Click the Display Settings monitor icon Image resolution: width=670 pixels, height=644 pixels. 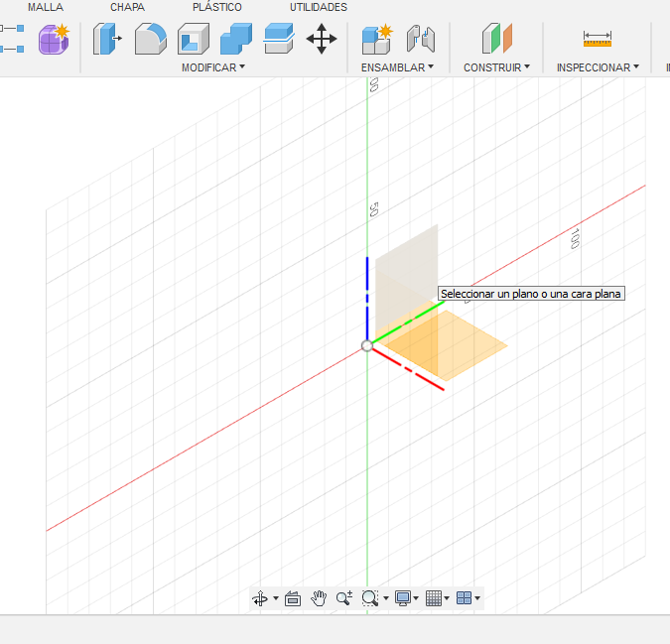click(x=403, y=598)
